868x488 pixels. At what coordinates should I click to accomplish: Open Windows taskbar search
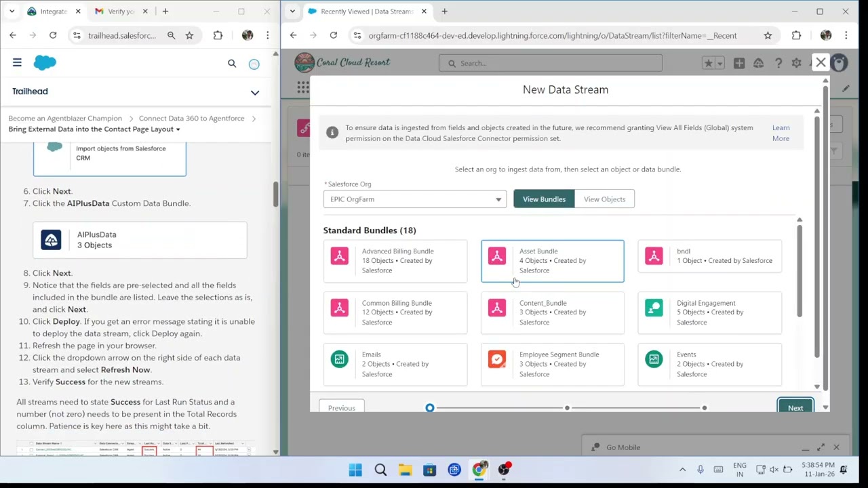pyautogui.click(x=380, y=470)
